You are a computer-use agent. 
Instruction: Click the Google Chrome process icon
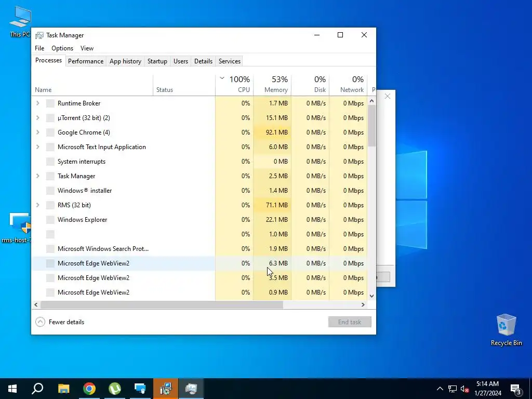click(x=50, y=132)
